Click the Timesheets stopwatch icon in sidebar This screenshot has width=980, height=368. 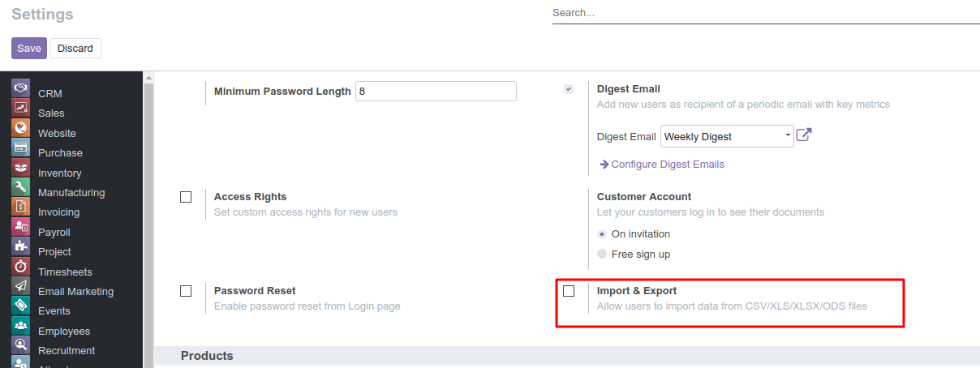coord(20,266)
